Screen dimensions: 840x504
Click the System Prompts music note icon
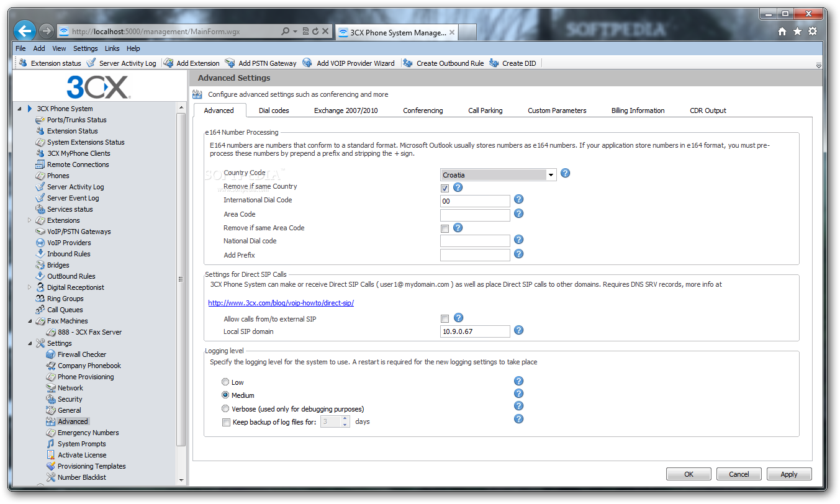pyautogui.click(x=52, y=444)
